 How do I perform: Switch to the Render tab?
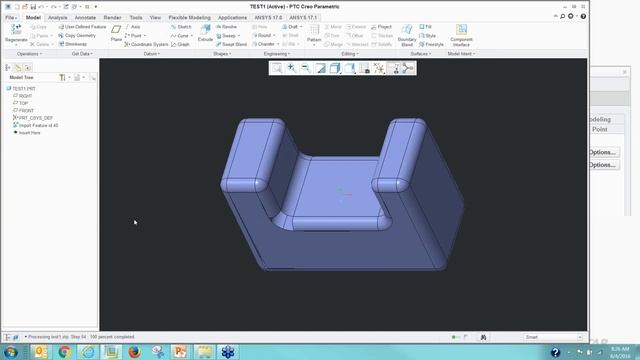[x=112, y=18]
